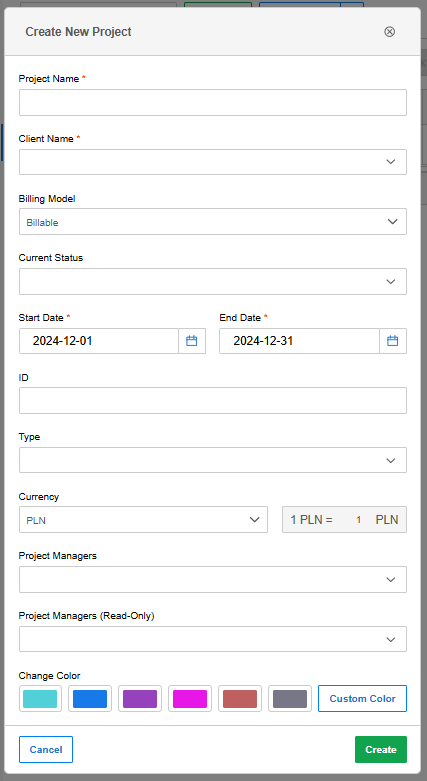The image size is (427, 781).
Task: Pick the blue color swatch
Action: coord(90,699)
